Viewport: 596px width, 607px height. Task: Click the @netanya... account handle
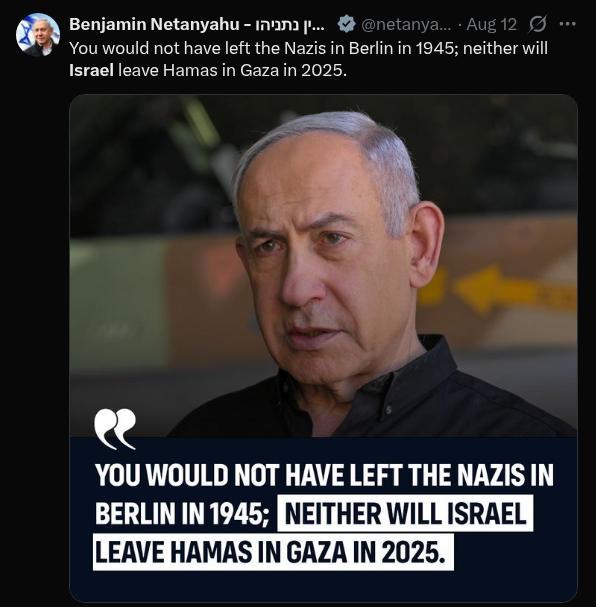pos(406,24)
